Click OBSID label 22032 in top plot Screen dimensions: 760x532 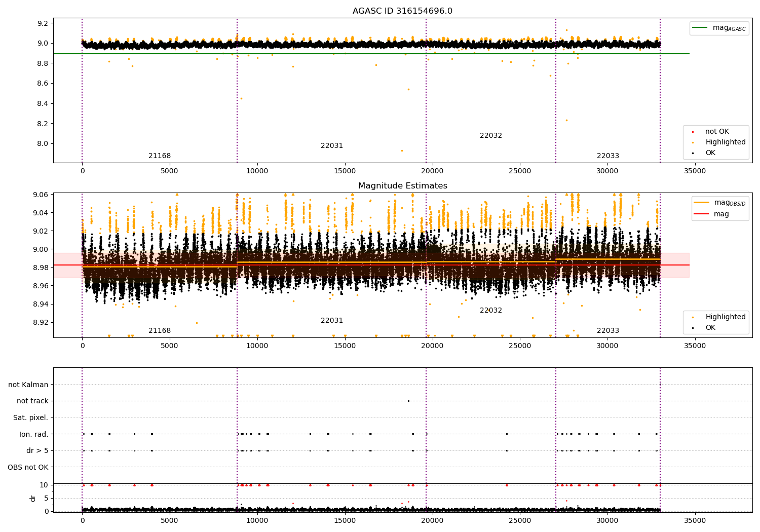click(491, 136)
